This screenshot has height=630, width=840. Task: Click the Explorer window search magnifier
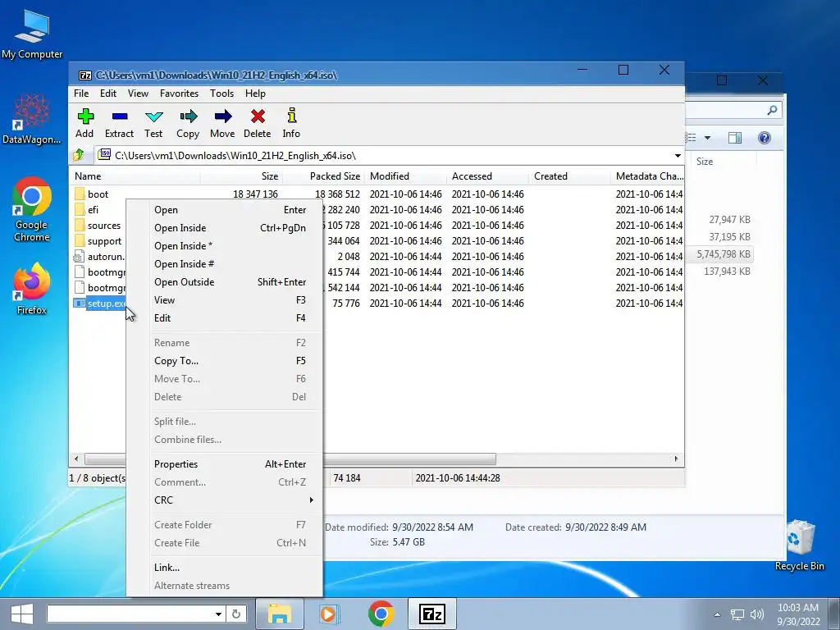pyautogui.click(x=772, y=111)
